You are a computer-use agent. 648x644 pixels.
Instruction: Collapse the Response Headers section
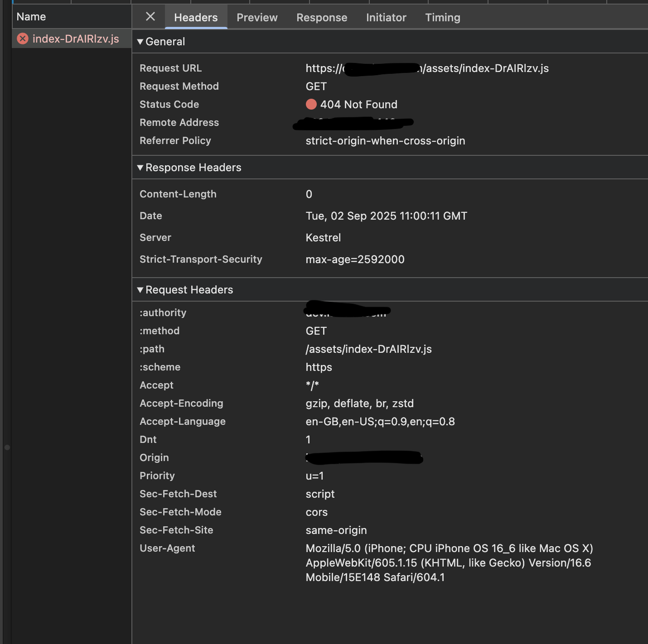tap(140, 168)
